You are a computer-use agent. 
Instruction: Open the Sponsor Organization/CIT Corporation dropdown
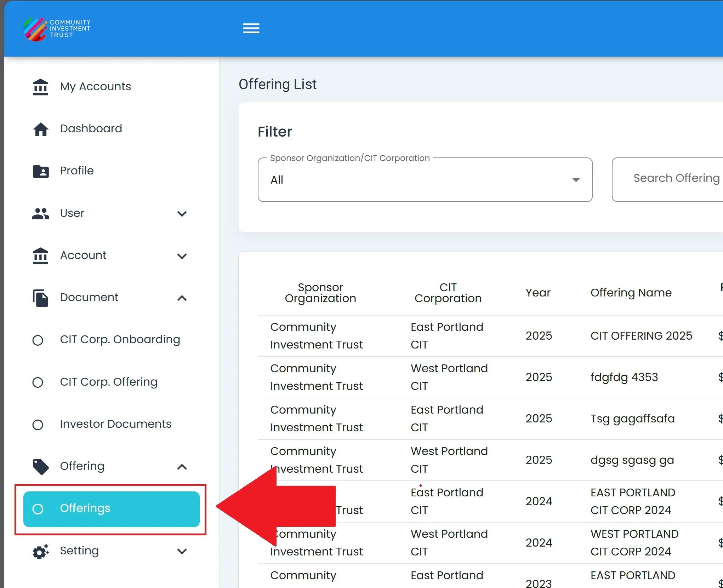(425, 180)
